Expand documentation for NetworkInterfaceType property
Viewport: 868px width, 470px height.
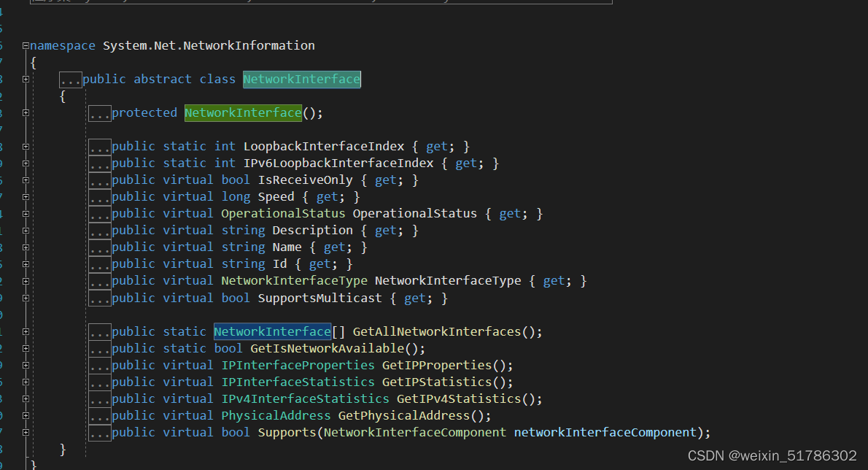[100, 280]
